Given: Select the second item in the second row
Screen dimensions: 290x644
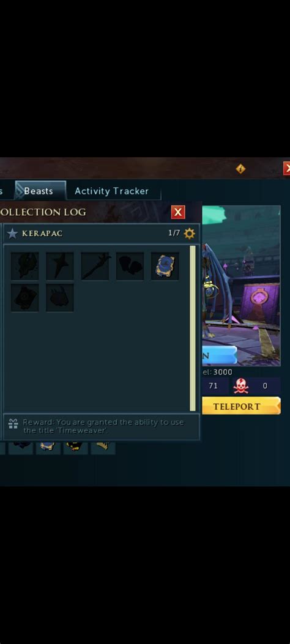Looking at the screenshot, I should tap(60, 298).
